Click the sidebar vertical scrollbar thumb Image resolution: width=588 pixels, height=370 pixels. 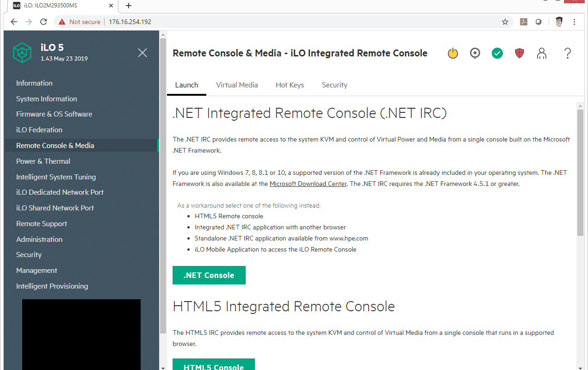coord(163,185)
